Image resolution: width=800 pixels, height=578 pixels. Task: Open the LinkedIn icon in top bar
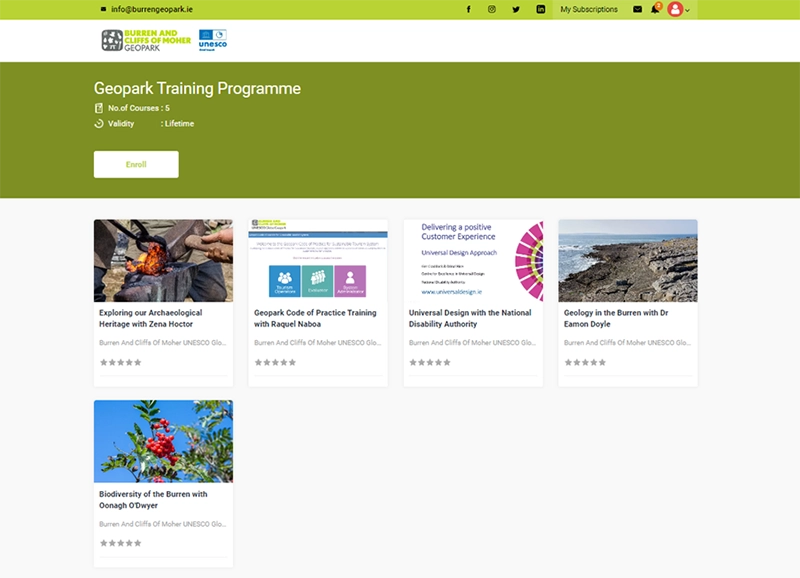tap(540, 9)
